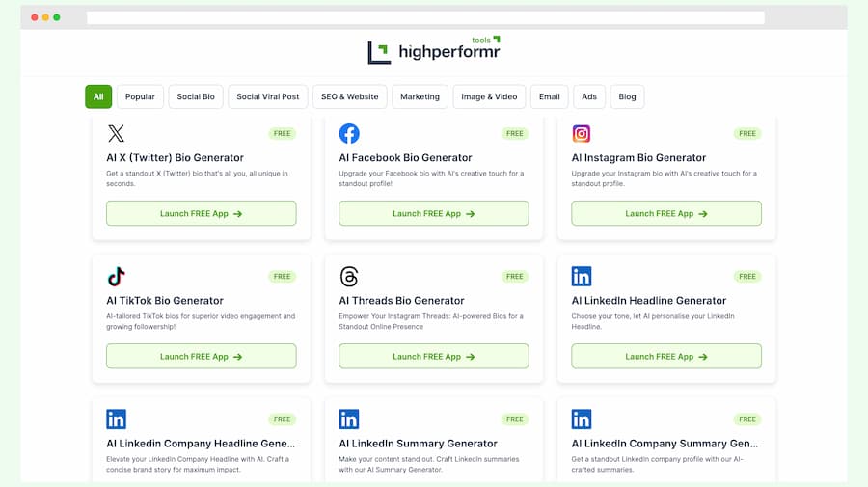The image size is (868, 487).
Task: Click description 'Upgrade your Instagram bio'
Action: pyautogui.click(x=664, y=178)
